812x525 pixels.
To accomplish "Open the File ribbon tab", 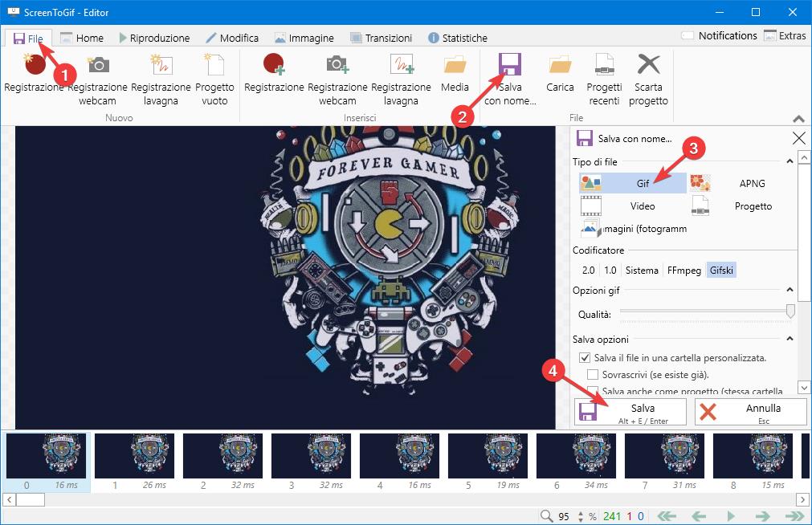I will [28, 39].
